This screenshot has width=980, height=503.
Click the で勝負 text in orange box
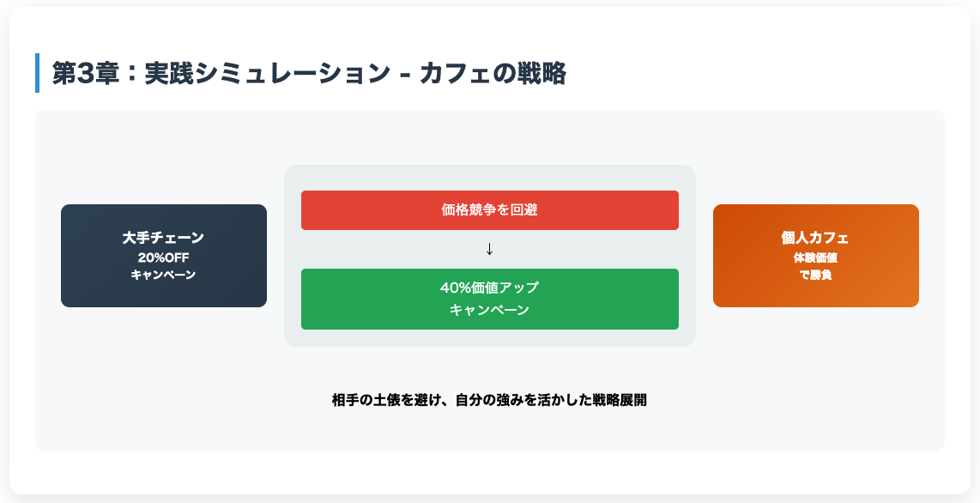[x=815, y=275]
